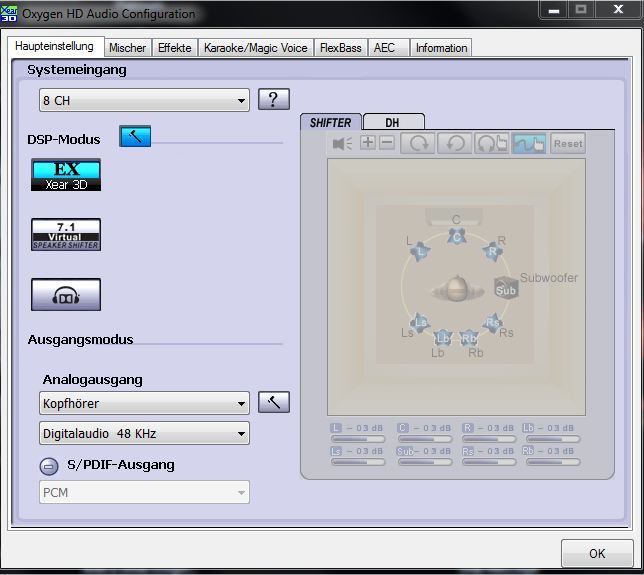
Task: Click the speaker test icon
Action: (x=342, y=143)
